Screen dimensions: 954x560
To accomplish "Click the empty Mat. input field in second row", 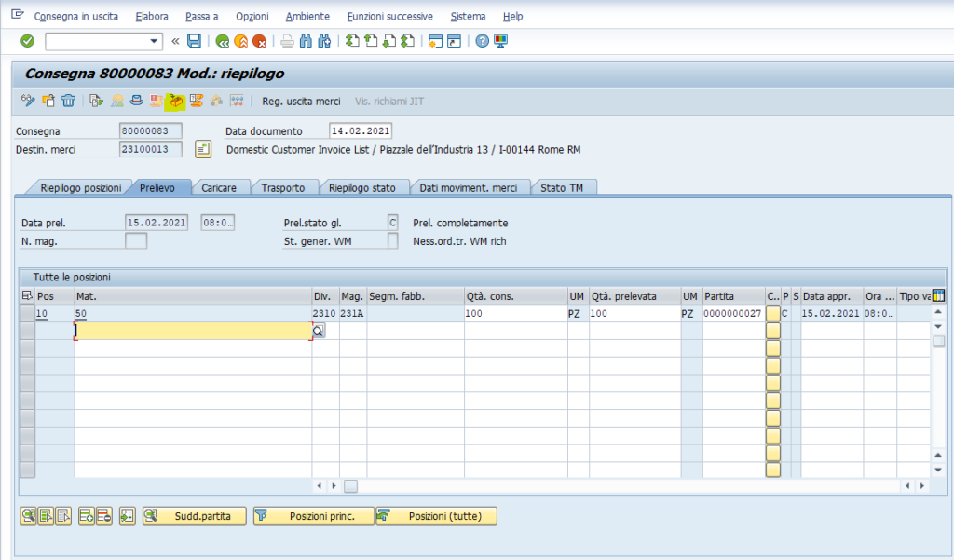I will click(194, 331).
